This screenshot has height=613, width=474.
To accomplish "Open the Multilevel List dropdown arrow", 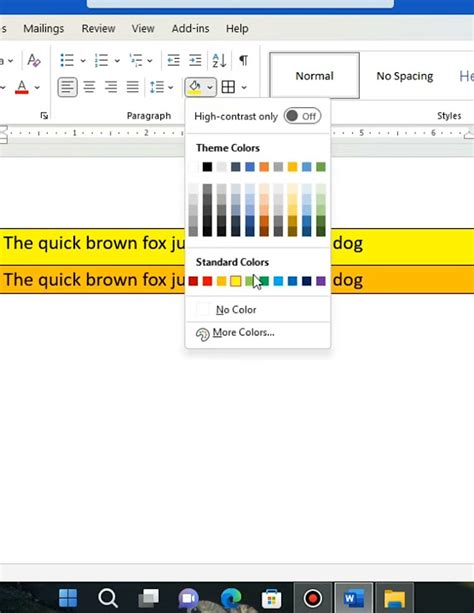I will pyautogui.click(x=150, y=61).
